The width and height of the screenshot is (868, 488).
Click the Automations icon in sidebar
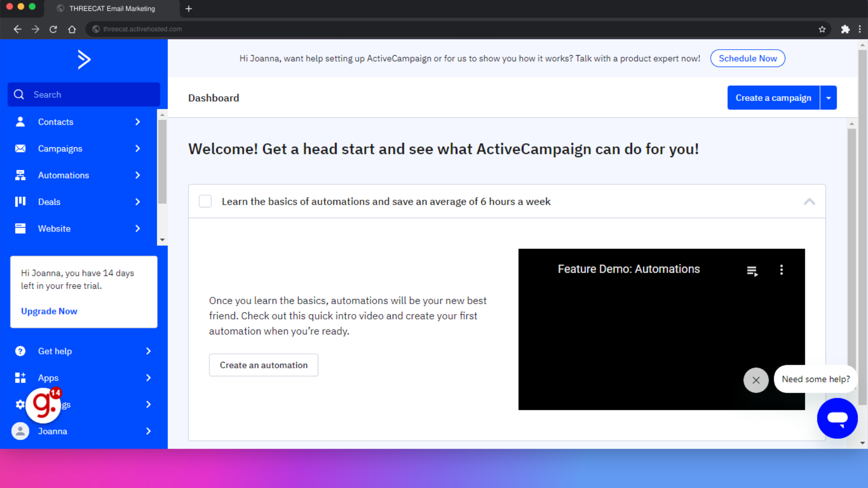pyautogui.click(x=20, y=175)
